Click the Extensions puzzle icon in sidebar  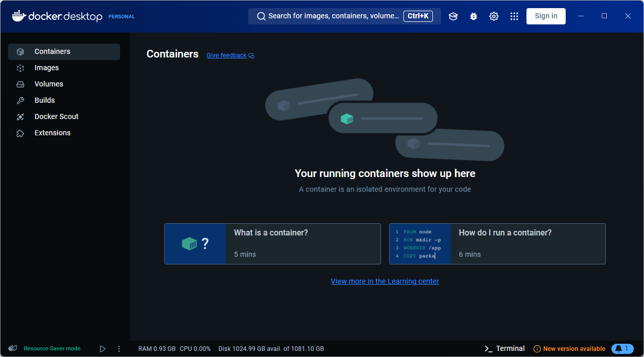(x=20, y=133)
